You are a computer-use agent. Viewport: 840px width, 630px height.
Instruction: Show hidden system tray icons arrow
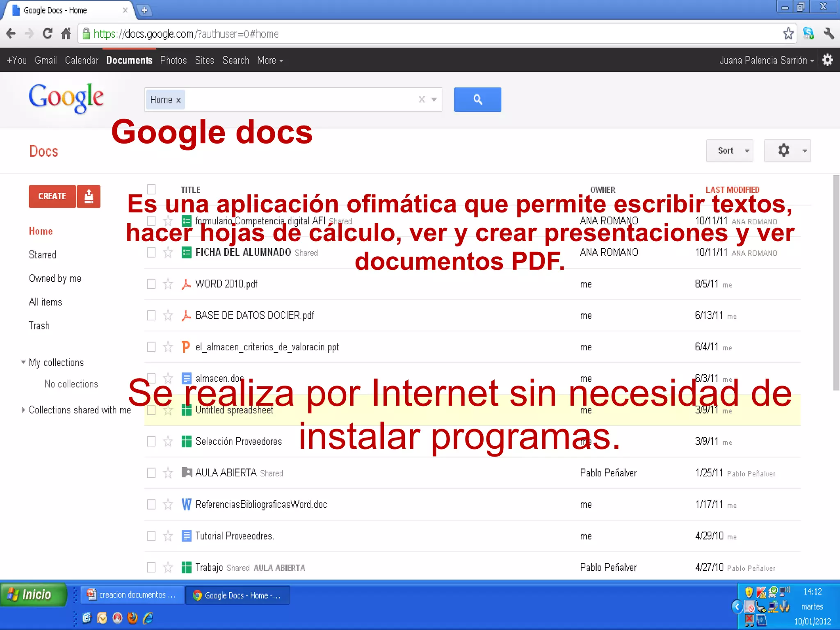pos(737,606)
